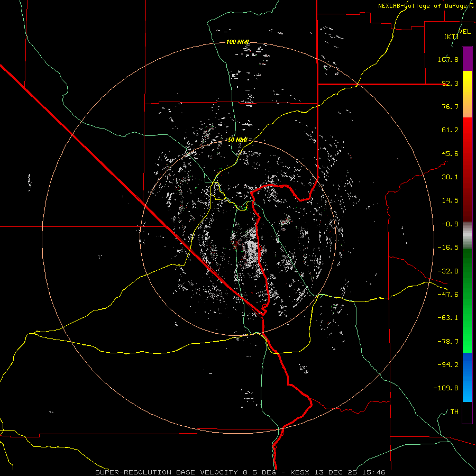Click the 92.3 legend value

450,83
